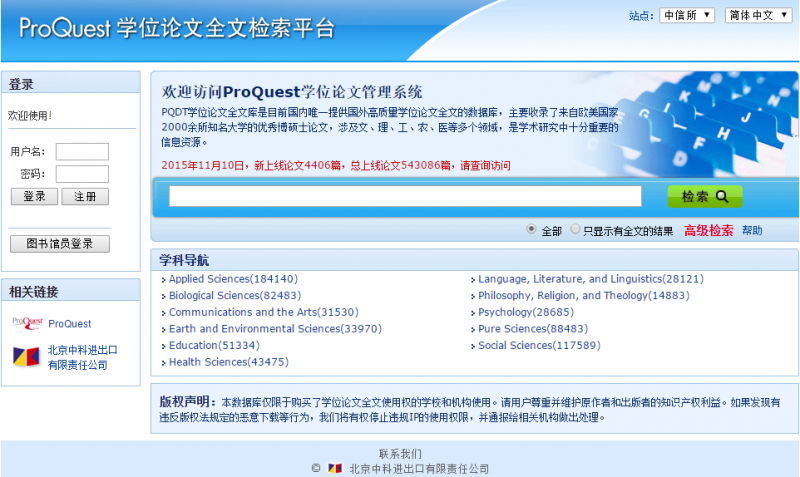Click into the main search text box
The height and width of the screenshot is (477, 800).
pos(405,196)
